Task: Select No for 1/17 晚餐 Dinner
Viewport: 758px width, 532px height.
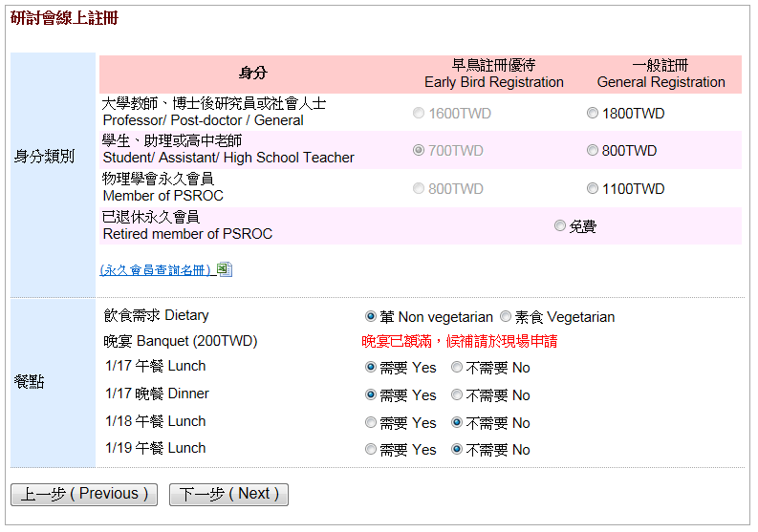Action: click(x=457, y=395)
